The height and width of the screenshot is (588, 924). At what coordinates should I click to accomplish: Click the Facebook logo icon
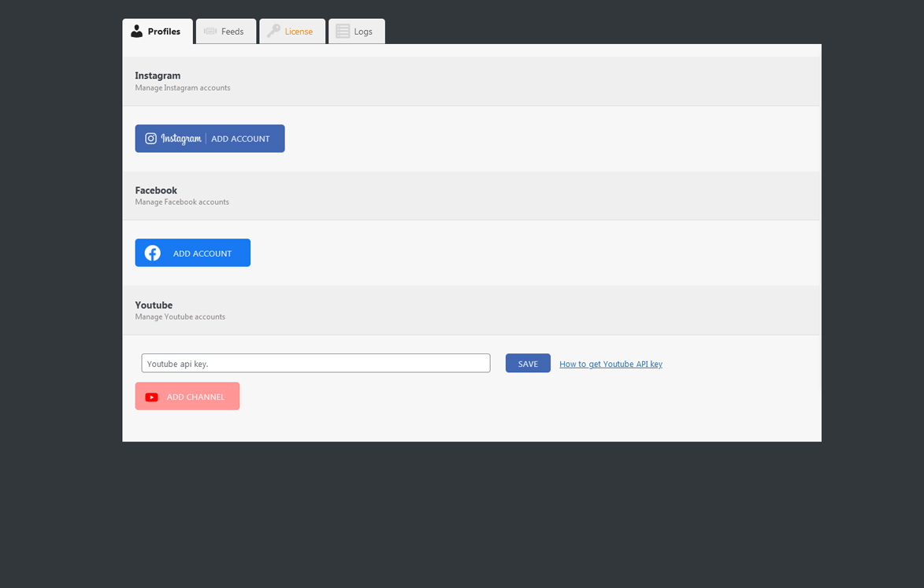153,253
